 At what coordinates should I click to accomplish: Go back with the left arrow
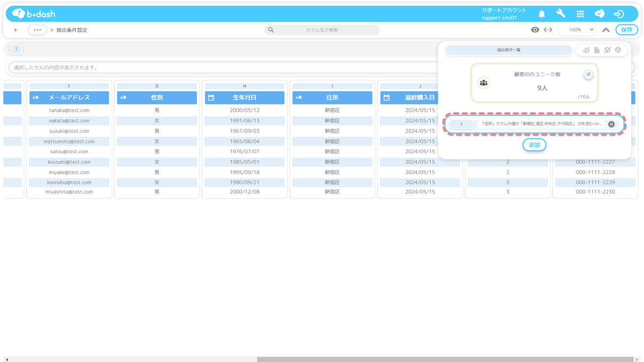click(16, 30)
